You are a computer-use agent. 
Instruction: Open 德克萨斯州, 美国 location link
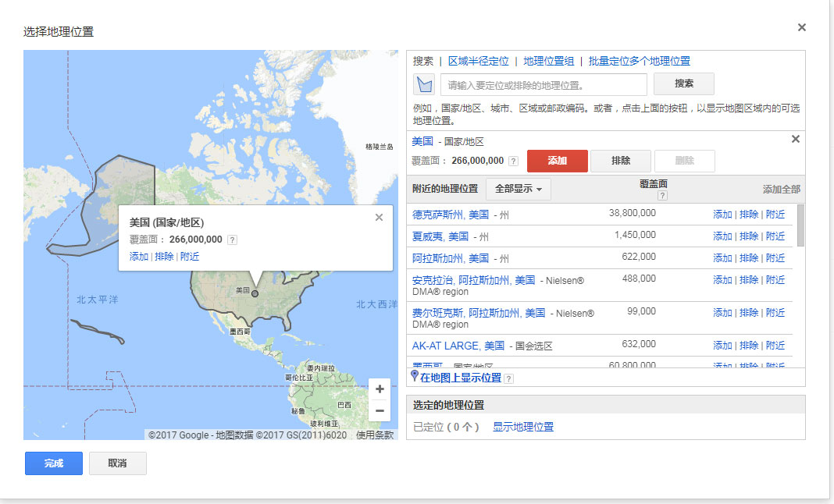click(x=451, y=215)
